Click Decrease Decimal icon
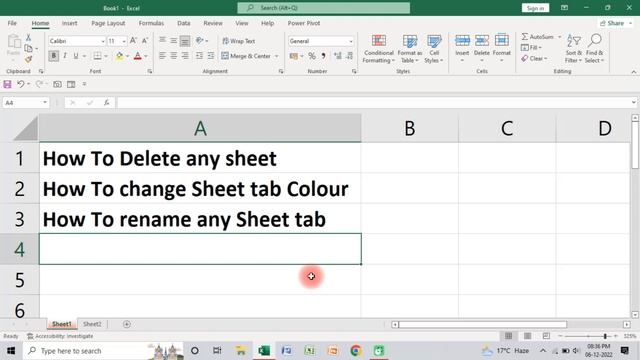Image resolution: width=640 pixels, height=360 pixels. coord(349,56)
